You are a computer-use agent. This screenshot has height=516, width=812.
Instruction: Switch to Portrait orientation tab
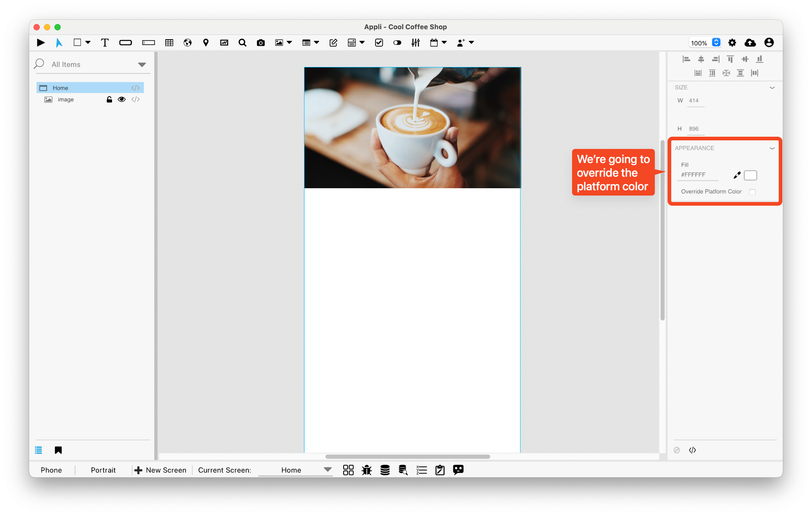tap(104, 470)
